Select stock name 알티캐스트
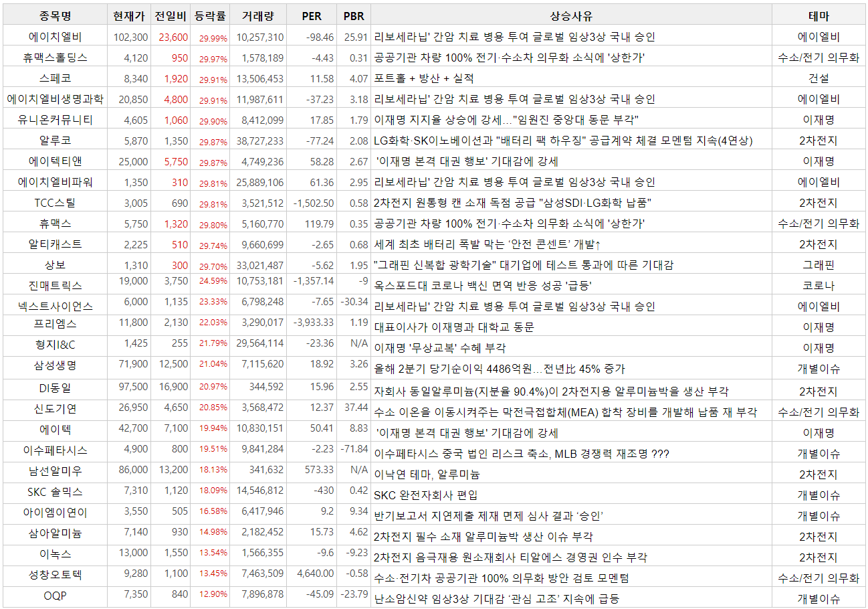868x609 pixels. click(55, 244)
